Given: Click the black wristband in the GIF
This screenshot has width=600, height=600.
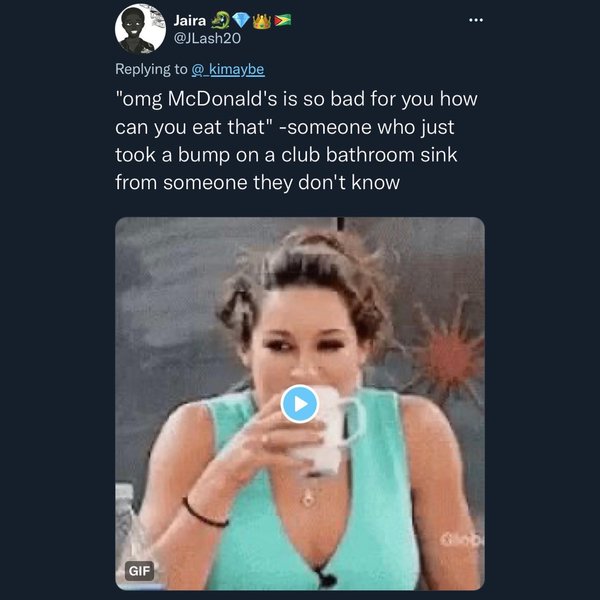Looking at the screenshot, I should pyautogui.click(x=204, y=515).
